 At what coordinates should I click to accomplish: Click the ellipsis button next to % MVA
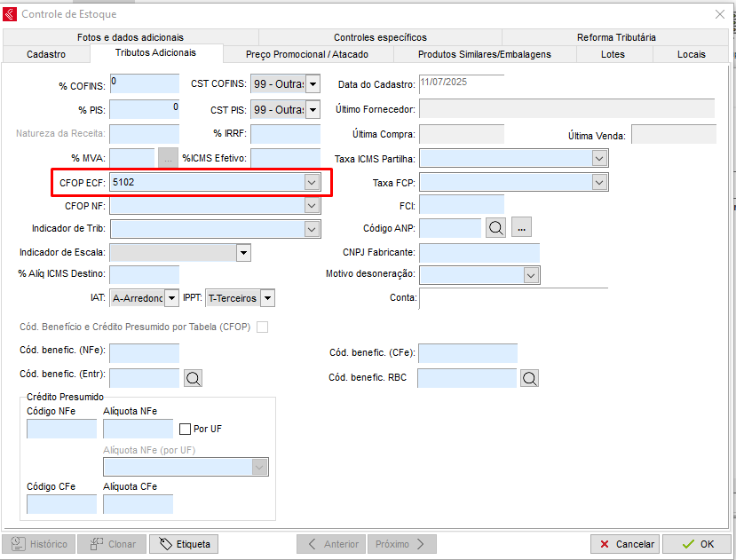coord(168,158)
